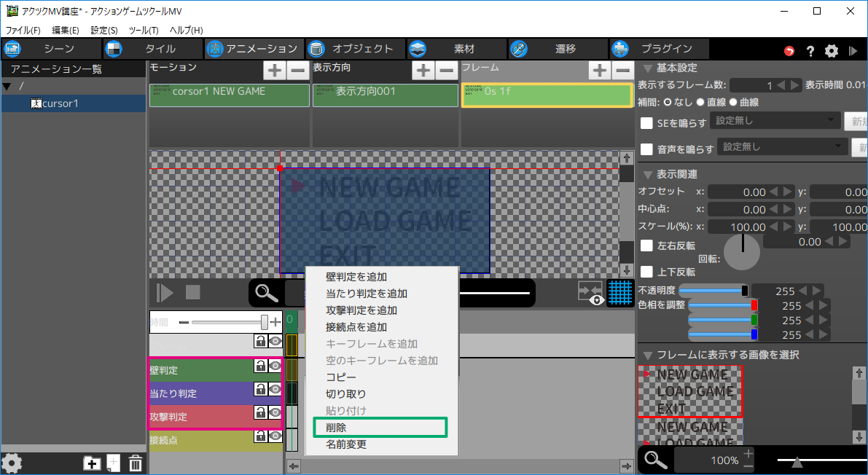Click the trash icon in animation list
This screenshot has height=475, width=868.
(x=136, y=463)
